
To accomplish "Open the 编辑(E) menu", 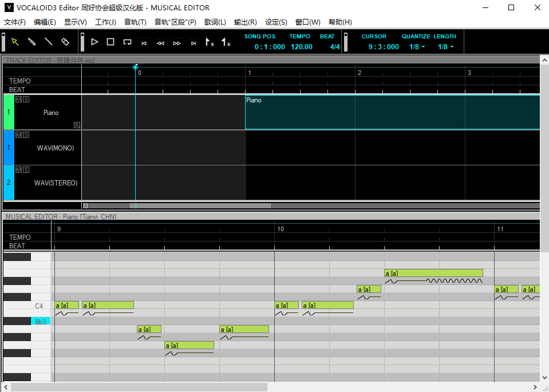I will click(45, 22).
